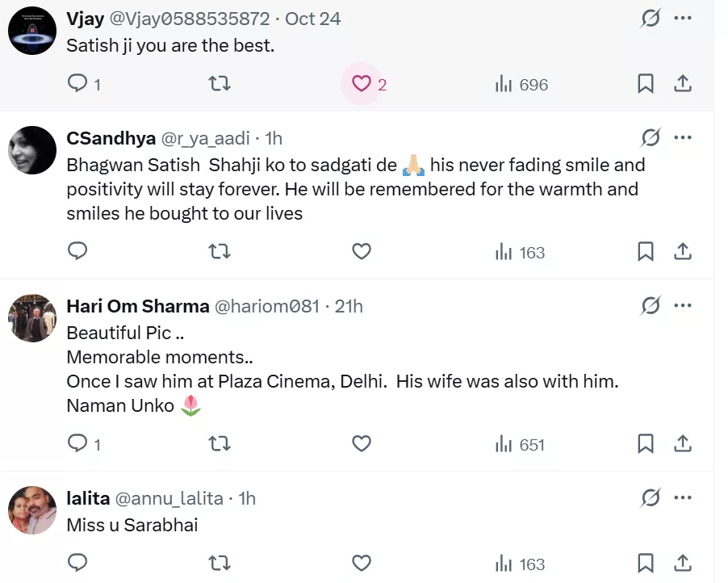The height and width of the screenshot is (583, 728).
Task: Share Vjay's tweet
Action: (x=683, y=83)
